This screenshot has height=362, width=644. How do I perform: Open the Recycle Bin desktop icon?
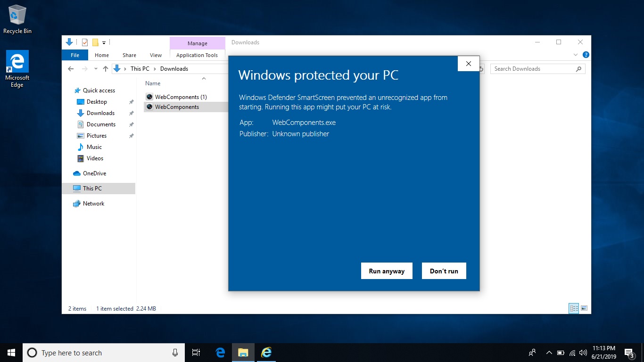click(17, 20)
